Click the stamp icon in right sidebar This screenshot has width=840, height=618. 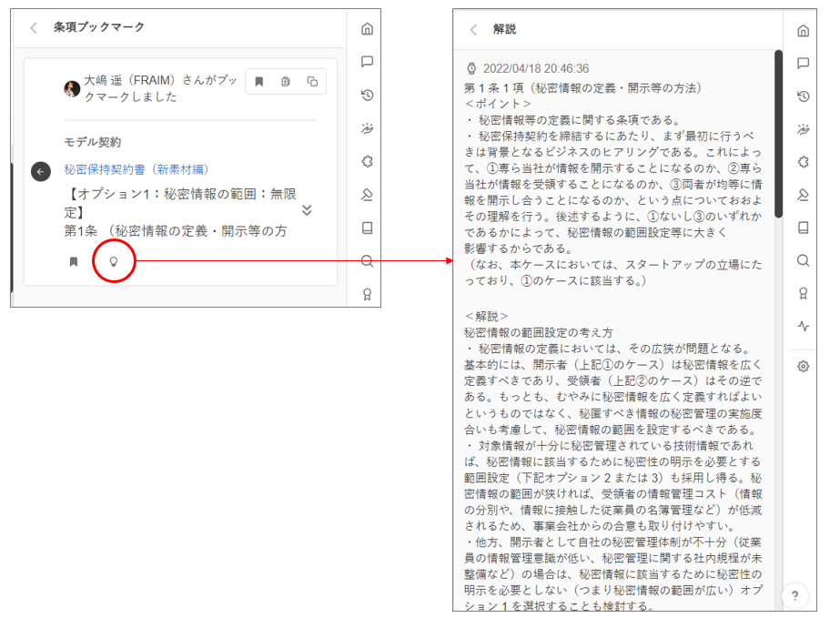(x=803, y=195)
